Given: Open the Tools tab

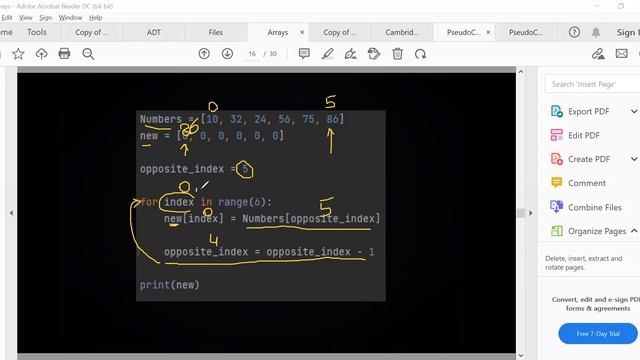Looking at the screenshot, I should point(37,32).
